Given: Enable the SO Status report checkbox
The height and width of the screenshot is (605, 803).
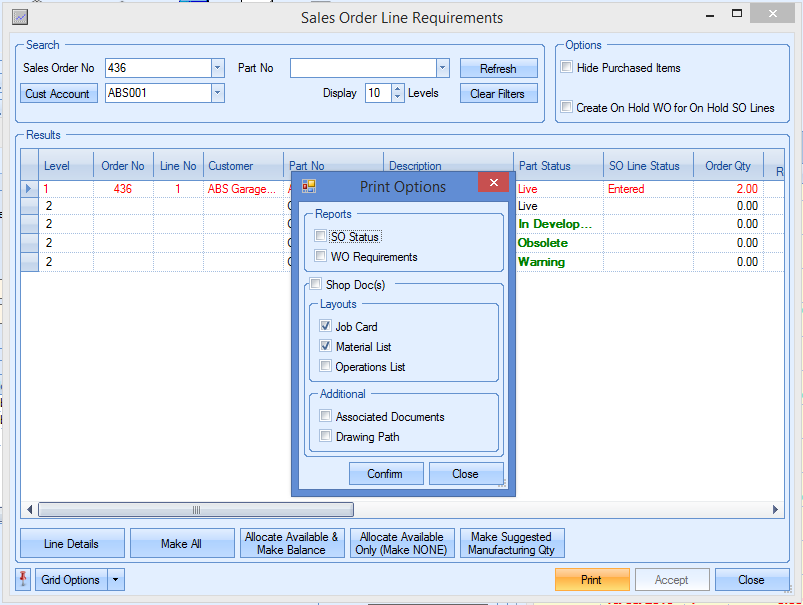Looking at the screenshot, I should [320, 237].
